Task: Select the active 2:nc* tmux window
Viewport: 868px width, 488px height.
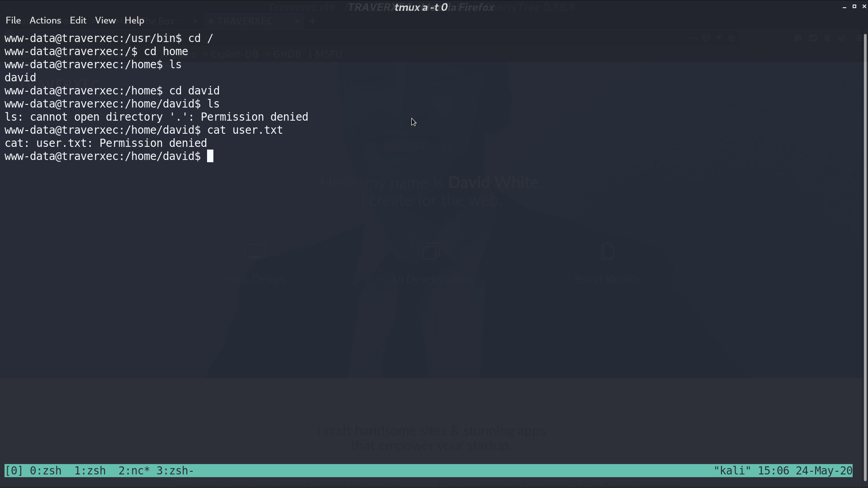Action: [x=134, y=471]
